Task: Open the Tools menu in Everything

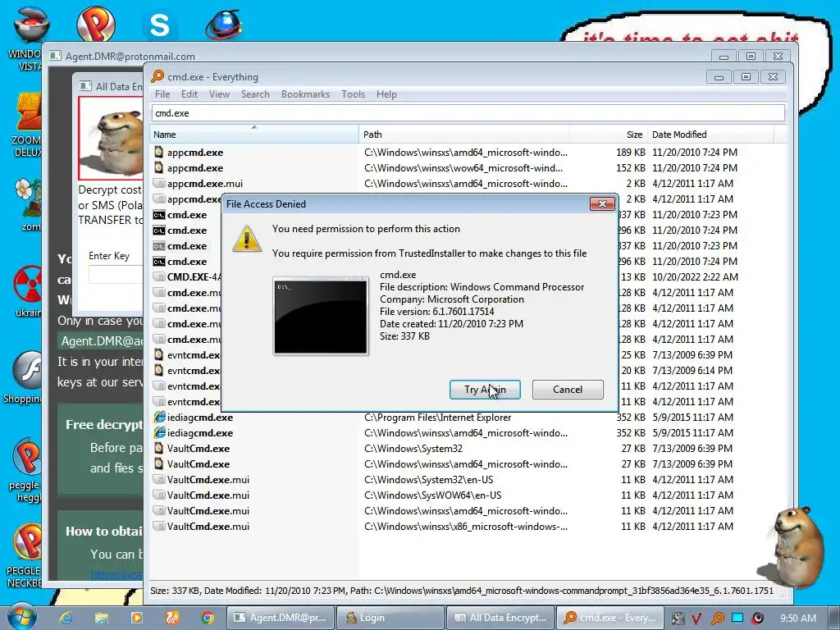Action: click(353, 94)
